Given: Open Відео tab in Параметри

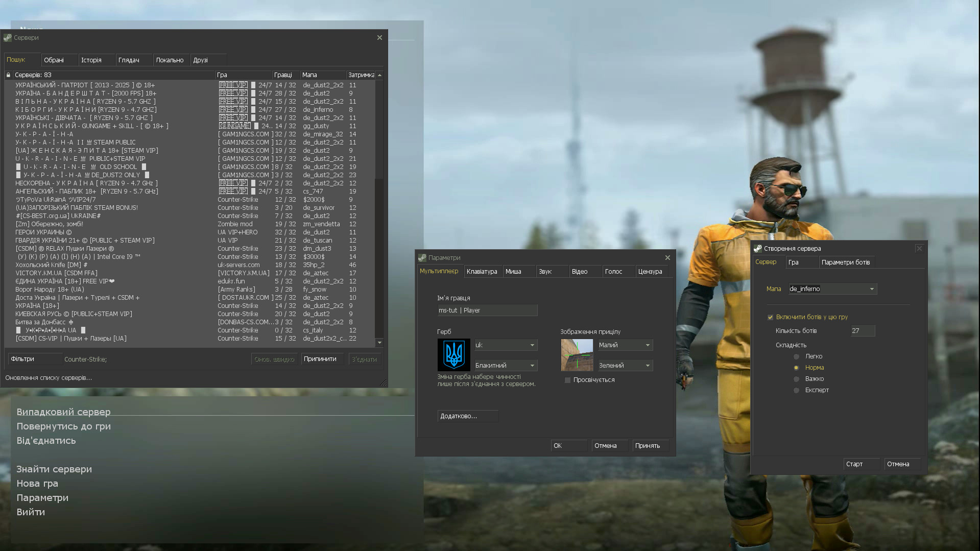Looking at the screenshot, I should point(585,272).
